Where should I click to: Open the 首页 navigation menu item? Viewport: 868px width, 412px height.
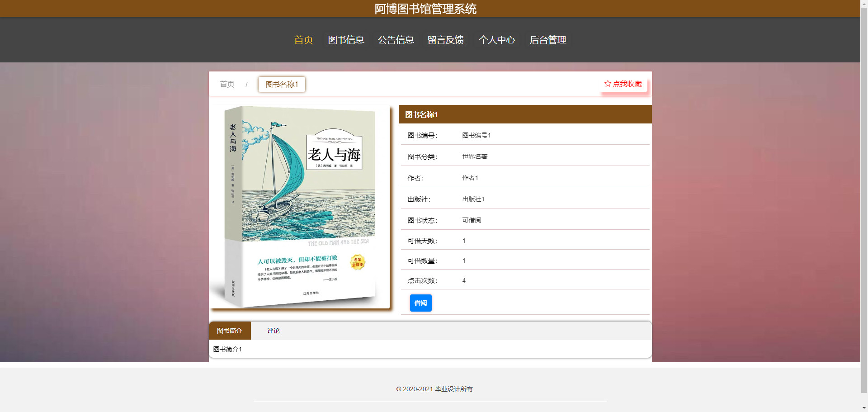tap(303, 40)
